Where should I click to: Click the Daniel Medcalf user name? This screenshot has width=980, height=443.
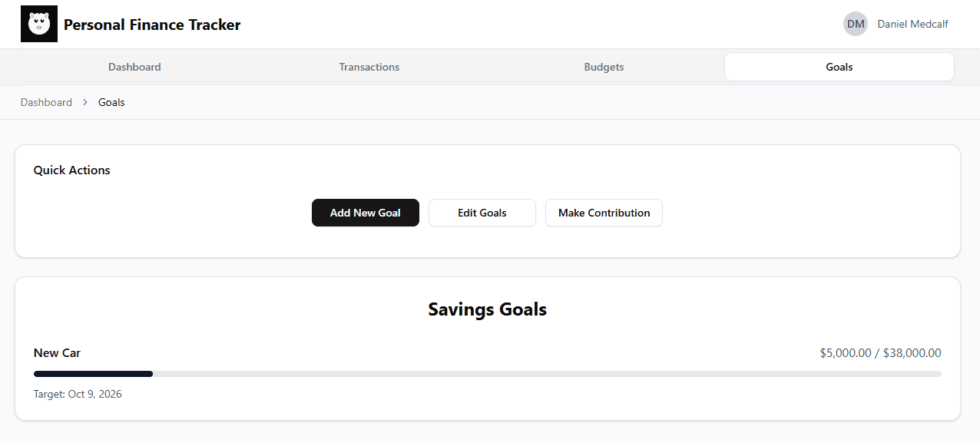pos(912,24)
